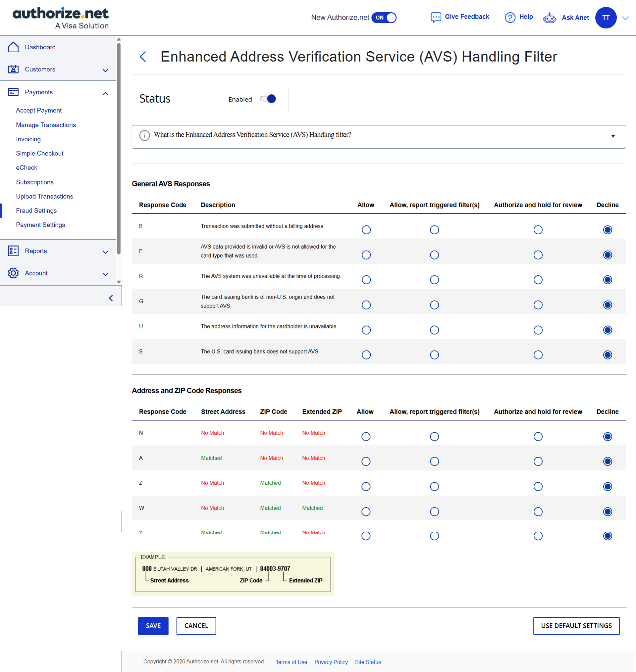636x672 pixels.
Task: Open Accept Payment menu item
Action: 39,111
